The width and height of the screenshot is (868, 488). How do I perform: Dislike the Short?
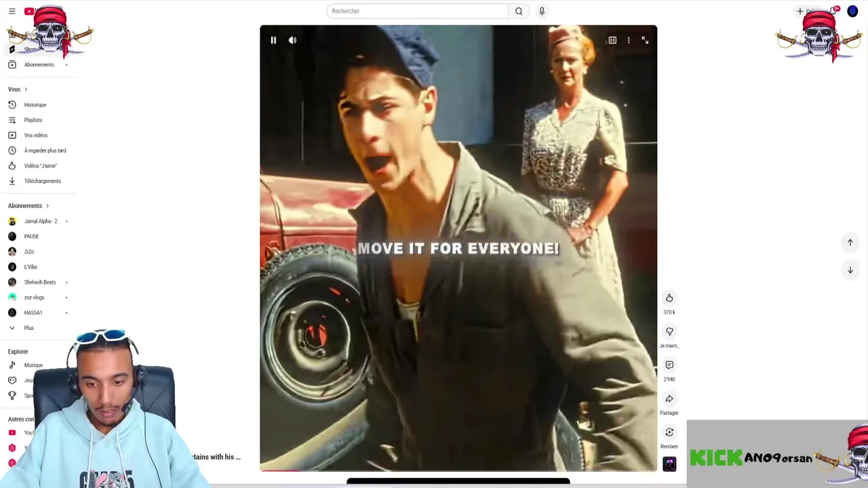point(669,331)
